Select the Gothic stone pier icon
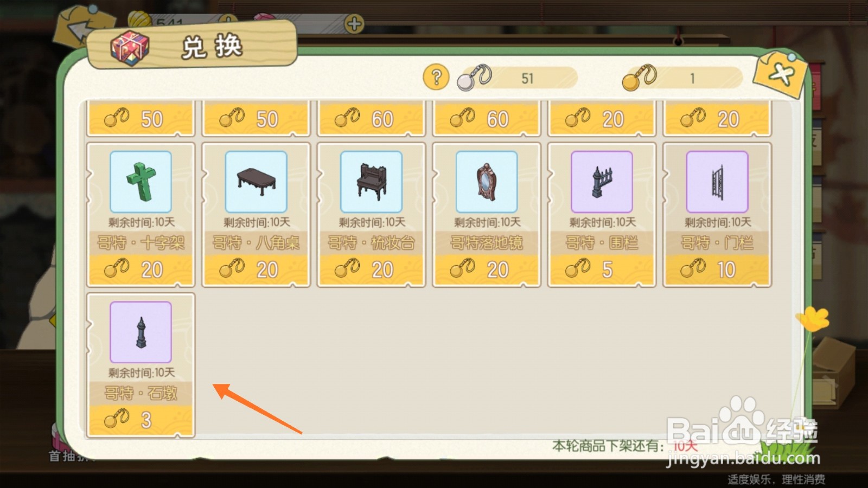The width and height of the screenshot is (868, 488). [141, 332]
